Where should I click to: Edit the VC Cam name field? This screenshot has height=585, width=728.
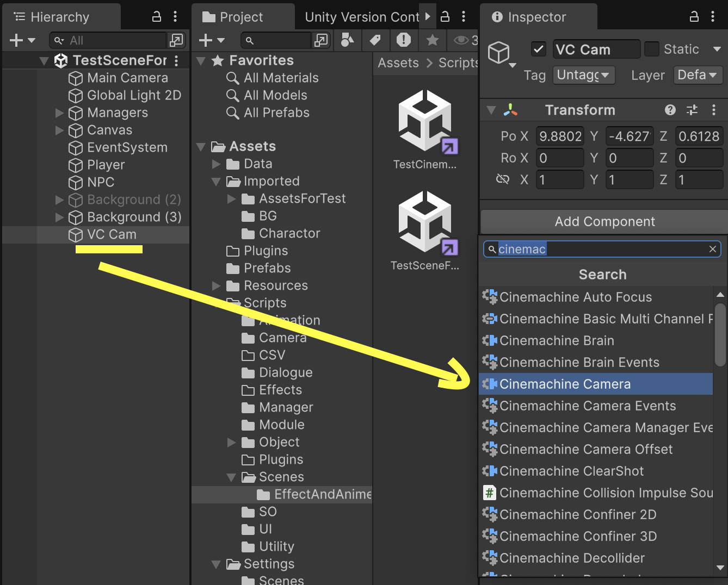click(x=596, y=49)
